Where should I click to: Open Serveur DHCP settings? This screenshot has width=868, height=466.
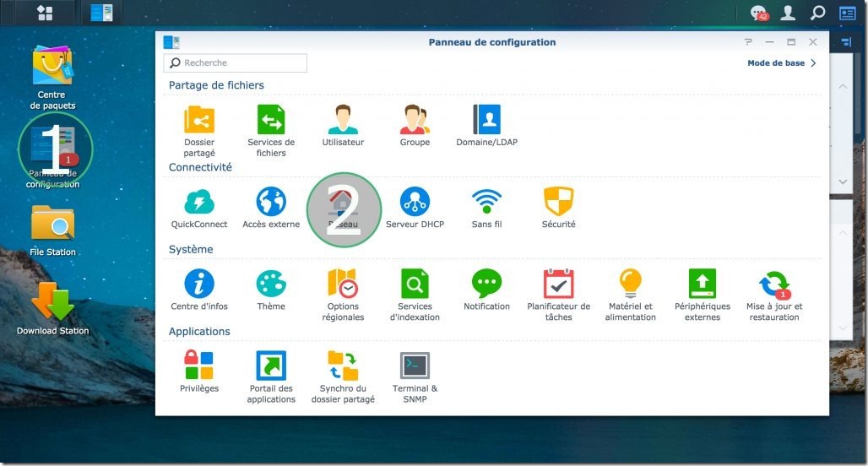point(415,208)
